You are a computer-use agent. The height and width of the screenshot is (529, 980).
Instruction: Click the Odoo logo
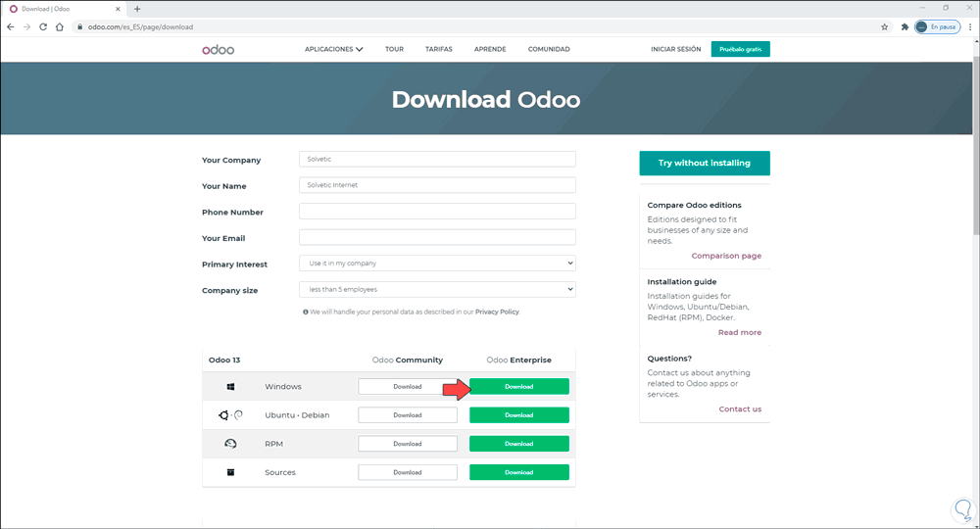pyautogui.click(x=219, y=49)
